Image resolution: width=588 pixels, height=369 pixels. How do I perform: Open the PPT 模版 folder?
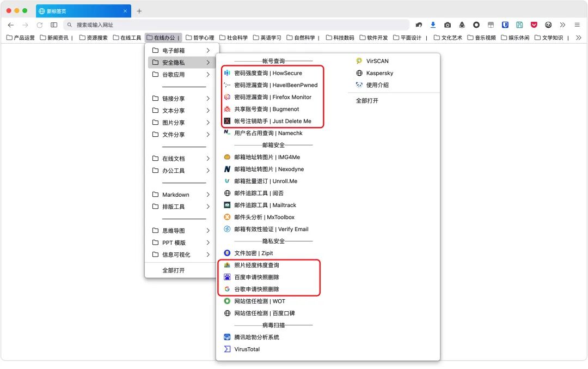pos(182,243)
